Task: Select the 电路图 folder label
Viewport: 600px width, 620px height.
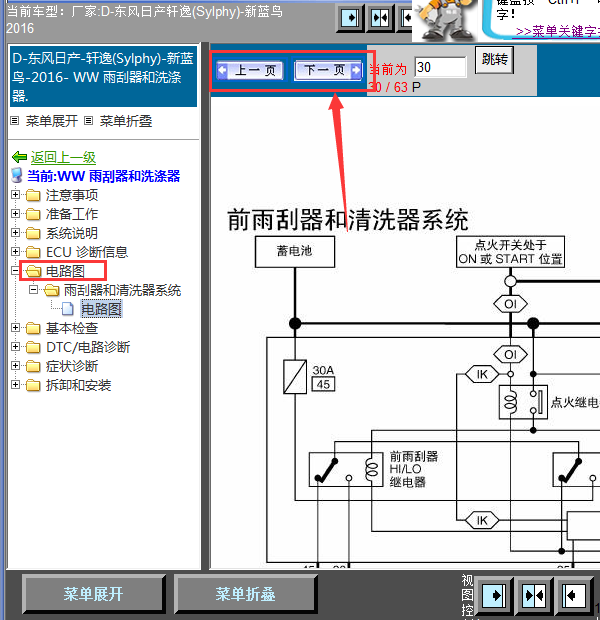Action: (x=65, y=271)
